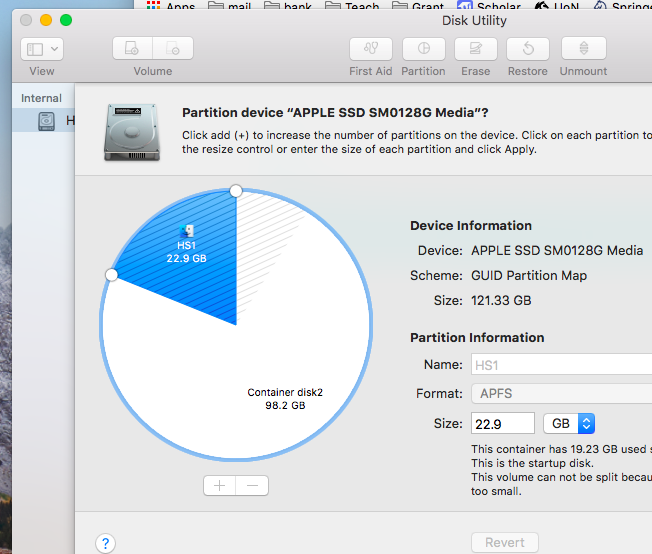Remove partition with the minus button
The width and height of the screenshot is (652, 554).
pyautogui.click(x=252, y=485)
